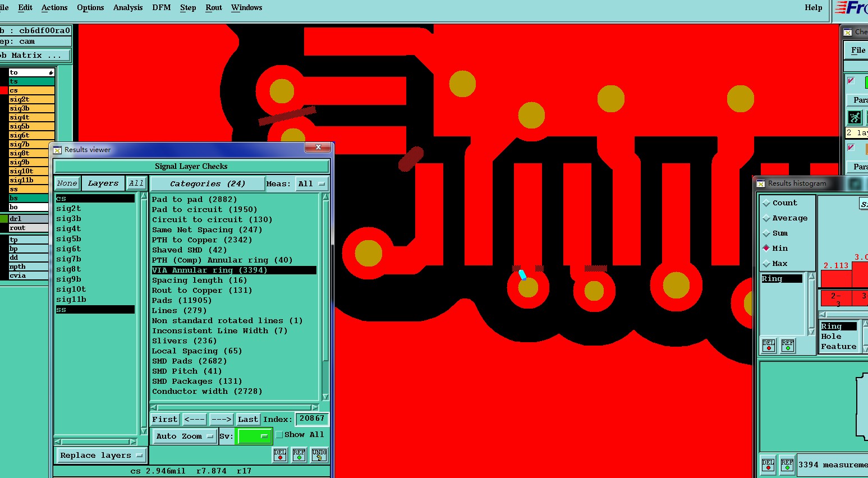Select Pad to pad (2882) category
Screen dimensions: 868x478
(x=195, y=200)
